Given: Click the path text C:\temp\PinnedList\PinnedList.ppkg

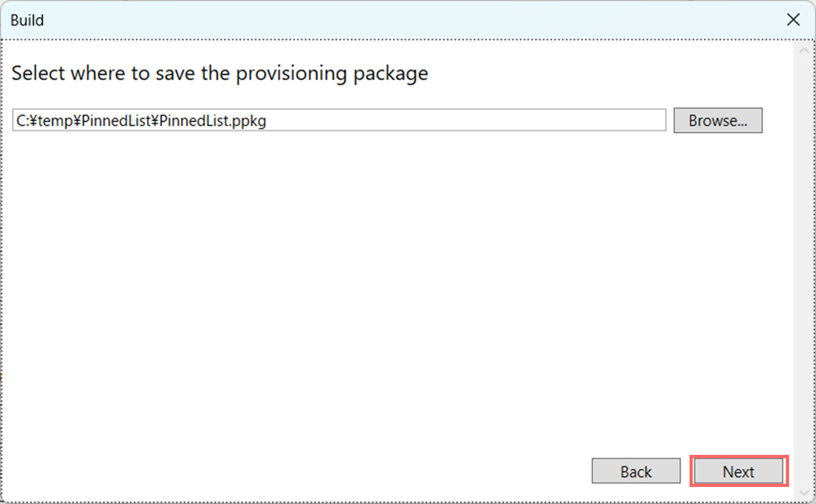Looking at the screenshot, I should coord(140,120).
